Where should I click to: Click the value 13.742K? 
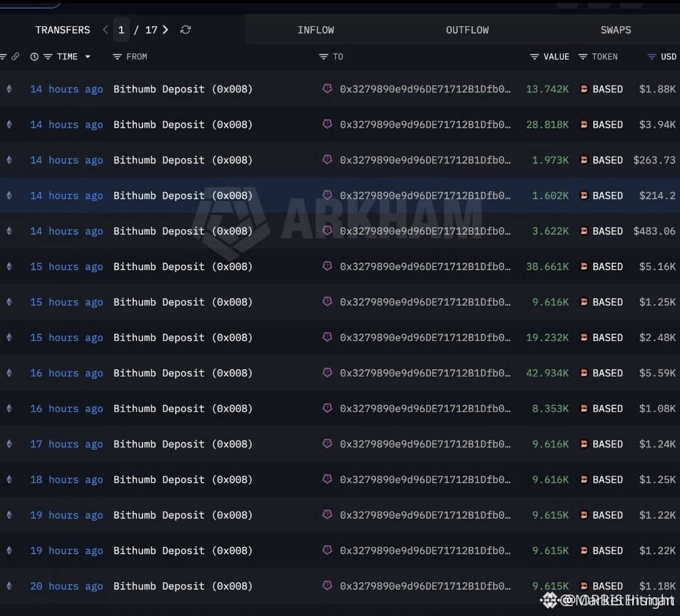pos(547,89)
